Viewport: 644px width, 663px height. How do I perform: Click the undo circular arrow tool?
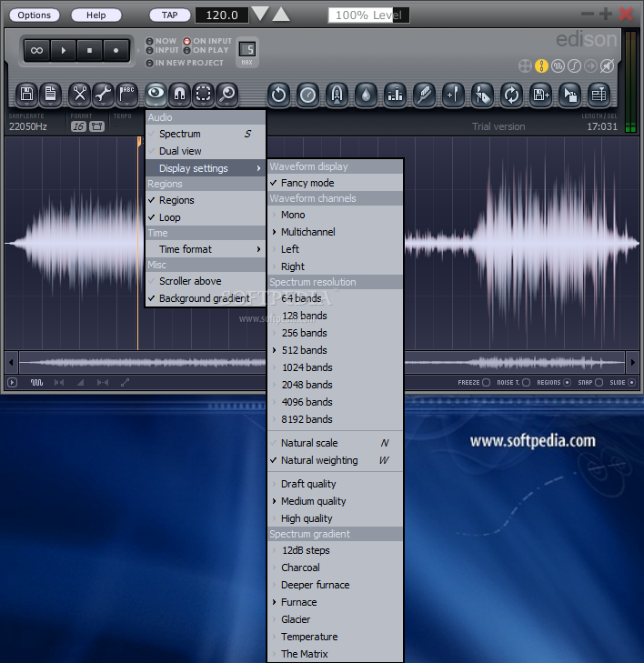pyautogui.click(x=278, y=95)
